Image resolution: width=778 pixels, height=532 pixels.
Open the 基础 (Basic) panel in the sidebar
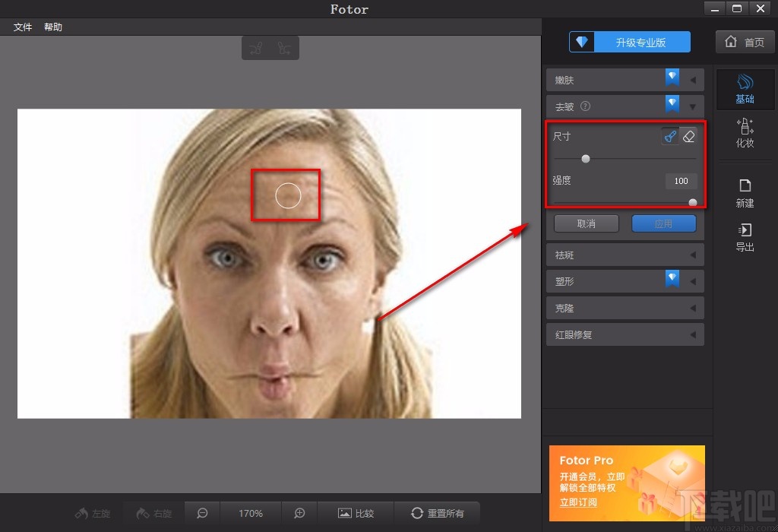click(x=745, y=89)
